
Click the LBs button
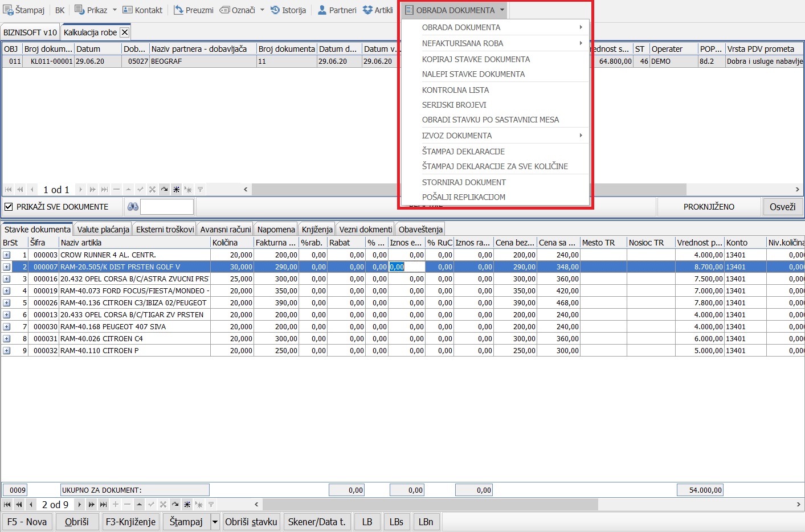397,522
